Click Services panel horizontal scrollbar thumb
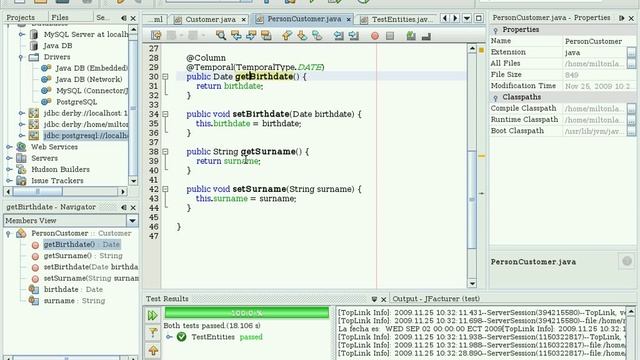This screenshot has width=640, height=360. point(38,191)
